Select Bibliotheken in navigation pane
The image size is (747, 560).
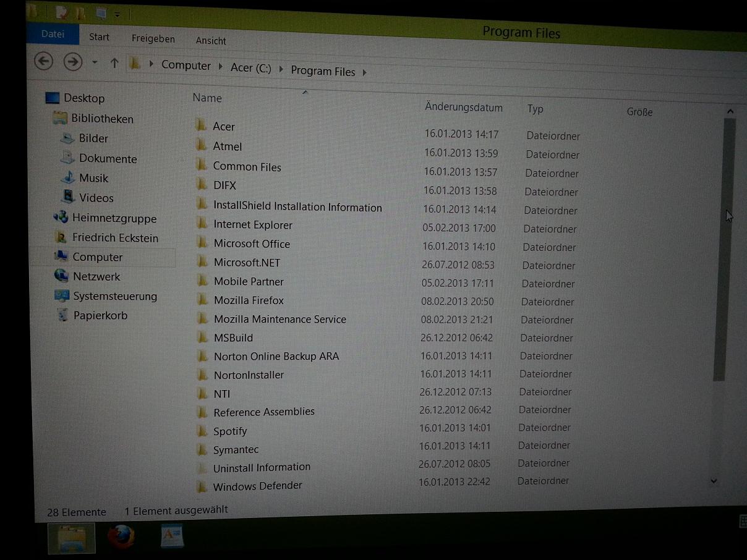click(x=102, y=119)
